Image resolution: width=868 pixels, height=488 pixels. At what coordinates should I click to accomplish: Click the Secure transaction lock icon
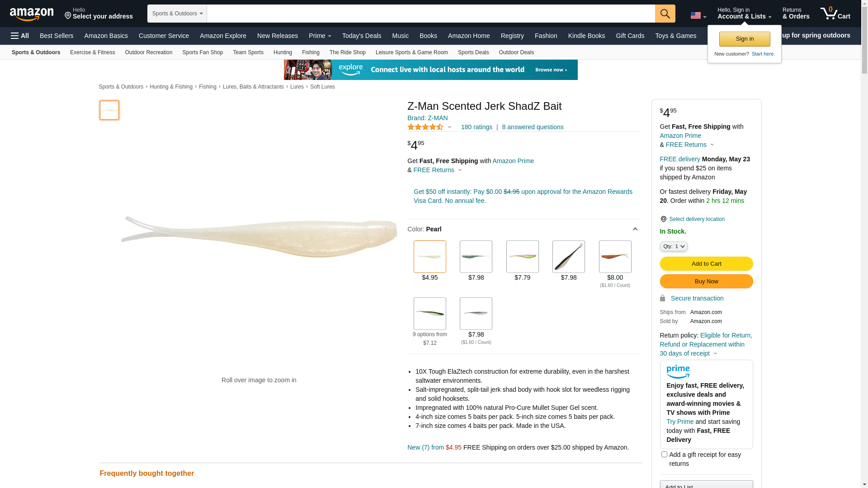pos(662,298)
